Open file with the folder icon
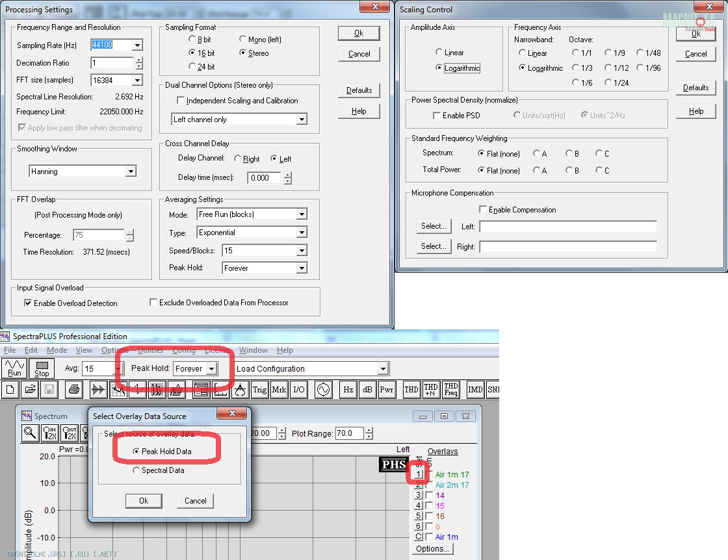This screenshot has width=728, height=560. point(29,390)
